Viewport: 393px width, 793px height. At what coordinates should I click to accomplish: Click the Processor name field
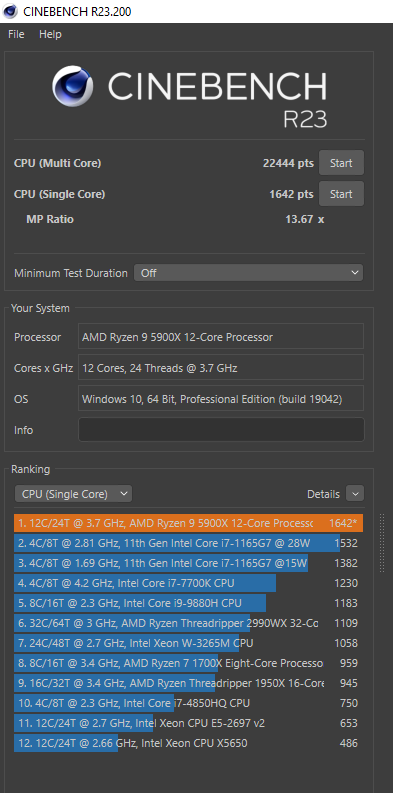tap(221, 337)
